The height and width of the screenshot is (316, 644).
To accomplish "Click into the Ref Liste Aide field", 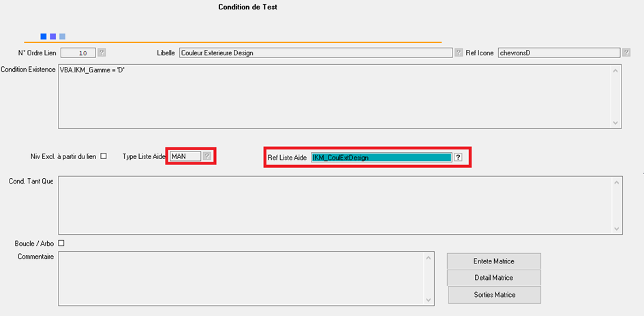I will pyautogui.click(x=380, y=157).
